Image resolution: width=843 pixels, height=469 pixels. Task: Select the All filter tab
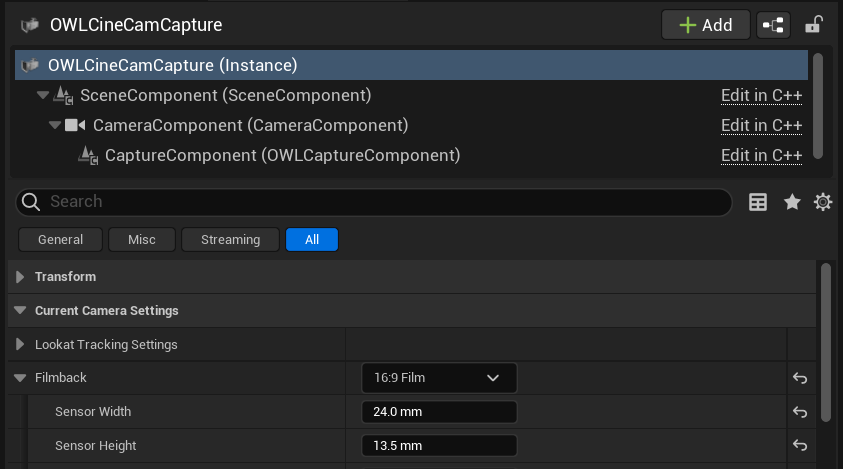tap(312, 240)
